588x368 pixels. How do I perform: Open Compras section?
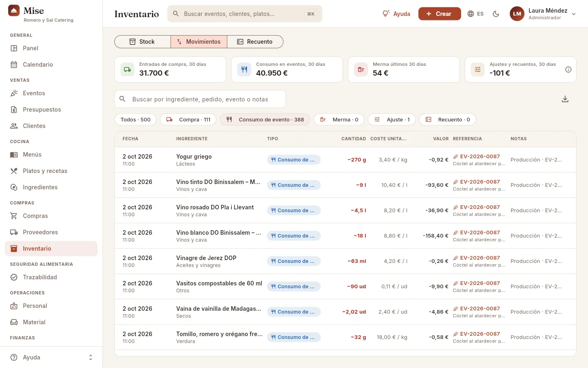pos(51,216)
